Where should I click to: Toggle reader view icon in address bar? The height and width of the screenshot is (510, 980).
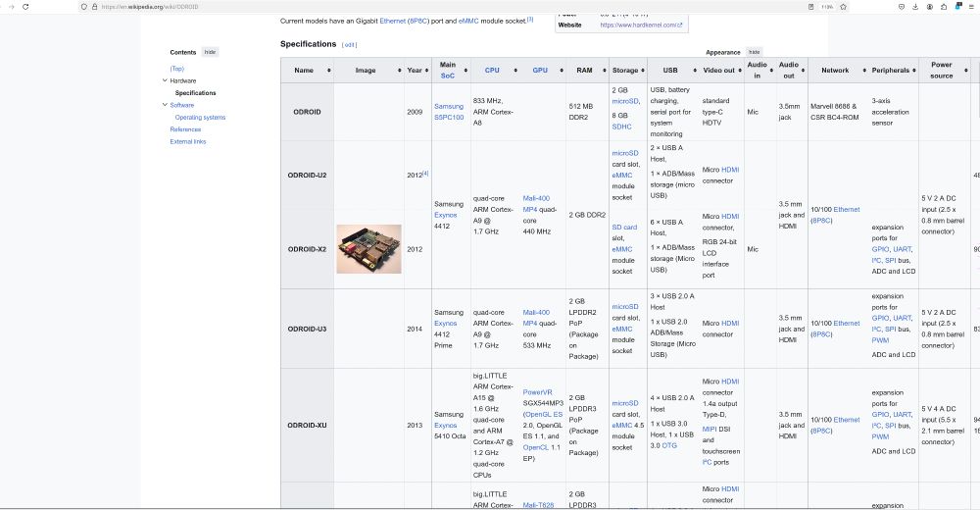coord(810,7)
